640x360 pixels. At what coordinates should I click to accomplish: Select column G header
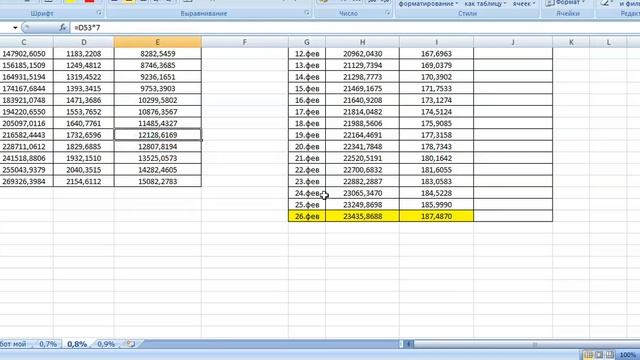pos(307,42)
